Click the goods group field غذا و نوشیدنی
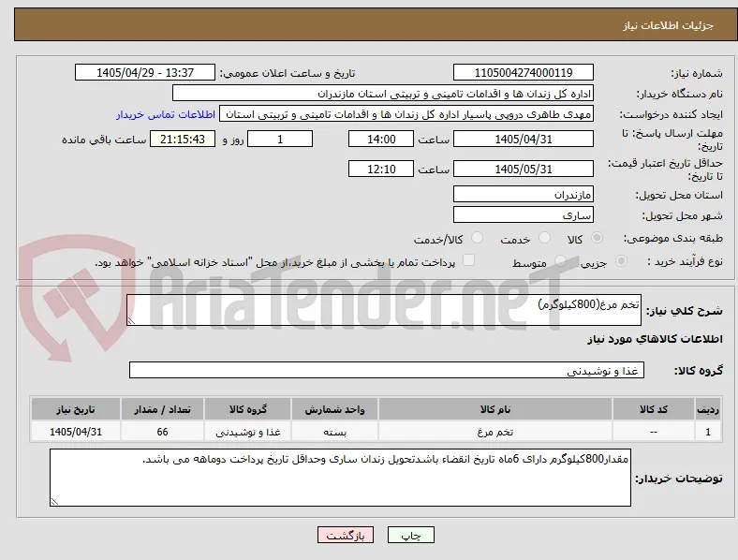The image size is (738, 560). coord(387,370)
